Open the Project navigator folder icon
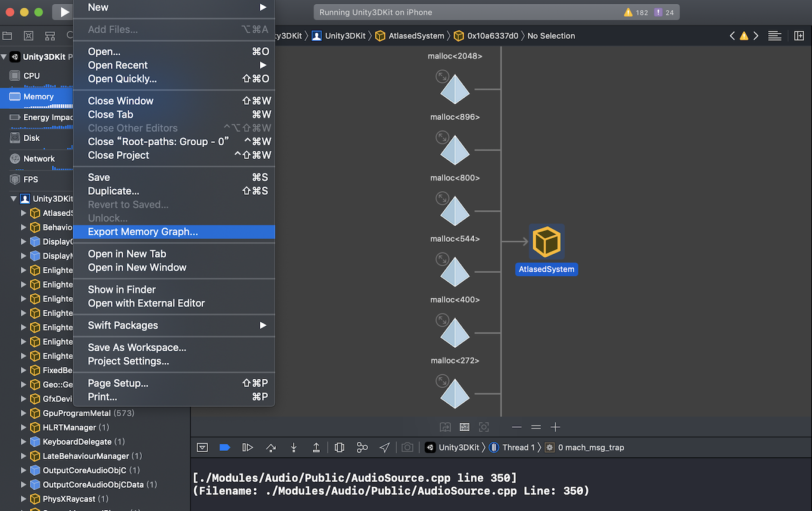Screen dimensions: 812x511 [x=7, y=36]
